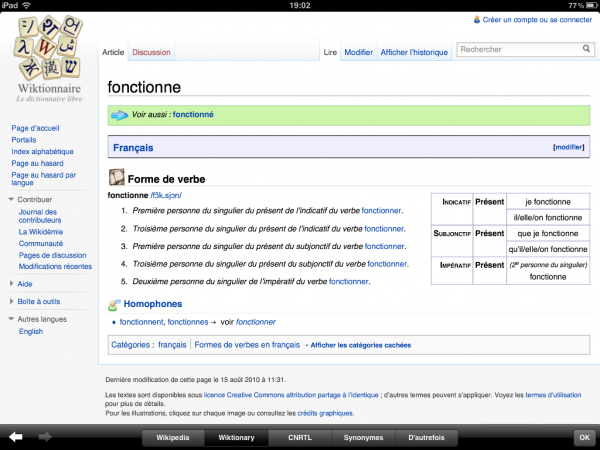
Task: Open 'Afficher l'historique' tab
Action: tap(413, 52)
